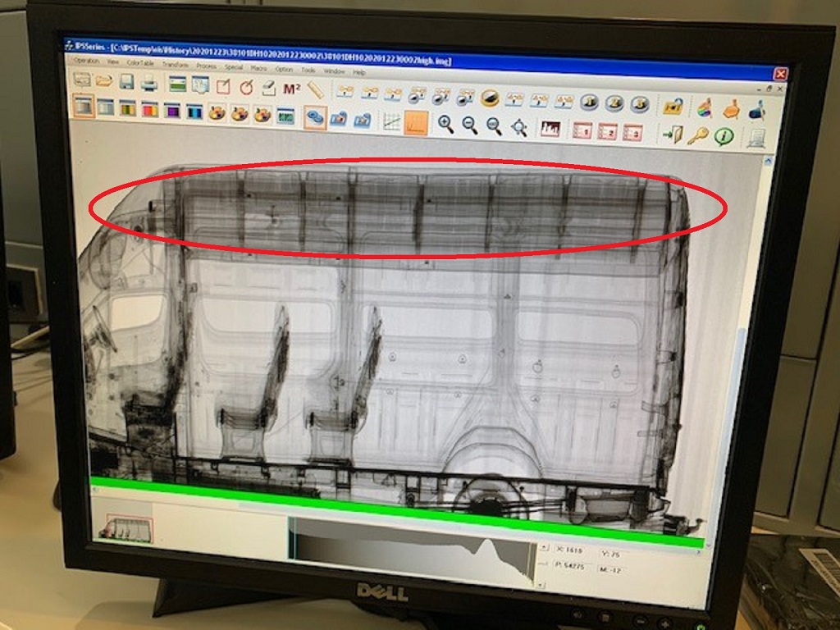Click the green info icon
This screenshot has width=840, height=630.
(x=724, y=136)
